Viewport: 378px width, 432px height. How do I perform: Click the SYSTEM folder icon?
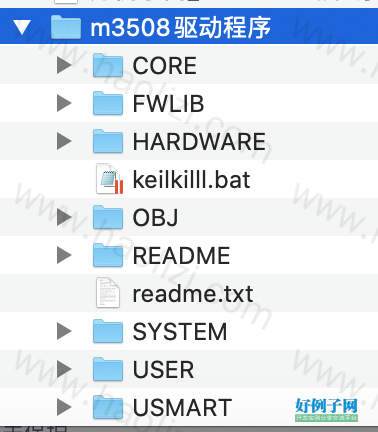tap(108, 331)
